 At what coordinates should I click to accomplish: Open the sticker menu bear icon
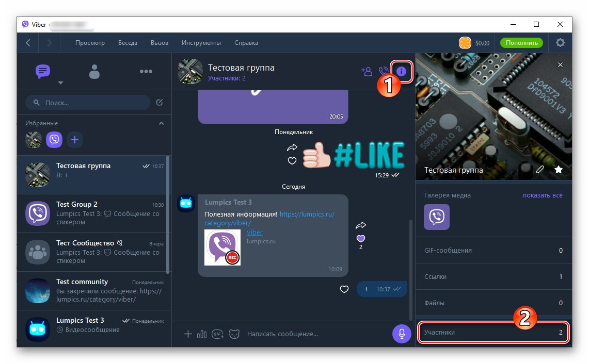coord(234,334)
